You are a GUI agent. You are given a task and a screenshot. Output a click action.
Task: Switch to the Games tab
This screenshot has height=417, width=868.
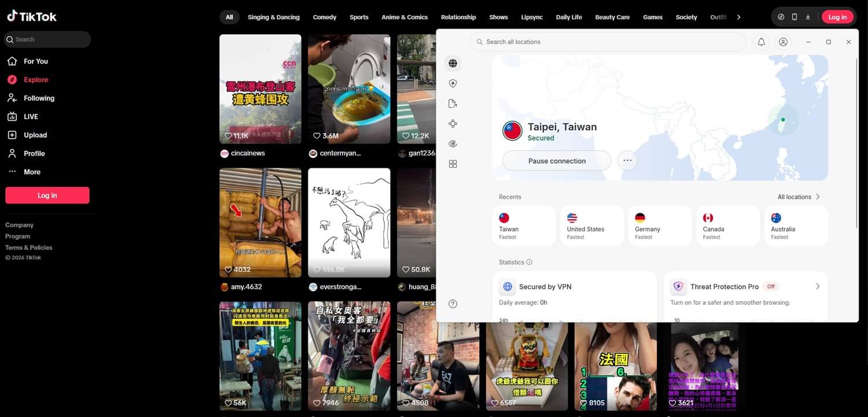[x=653, y=17]
